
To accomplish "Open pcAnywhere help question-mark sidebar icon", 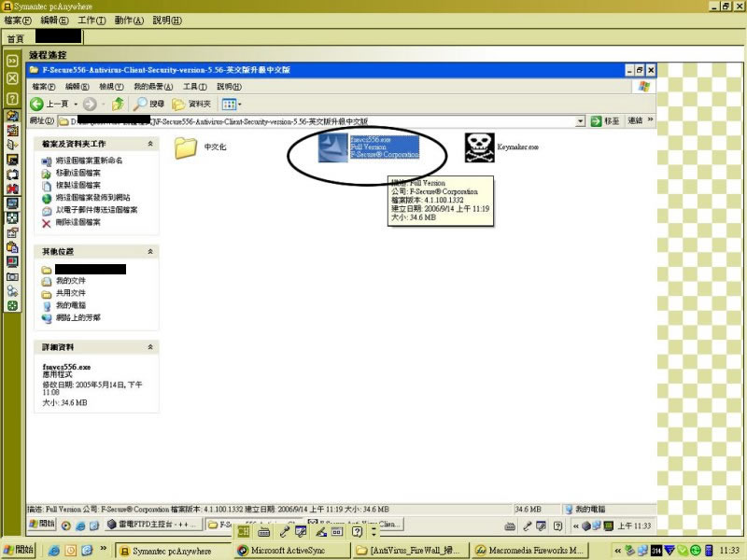I will tap(12, 99).
